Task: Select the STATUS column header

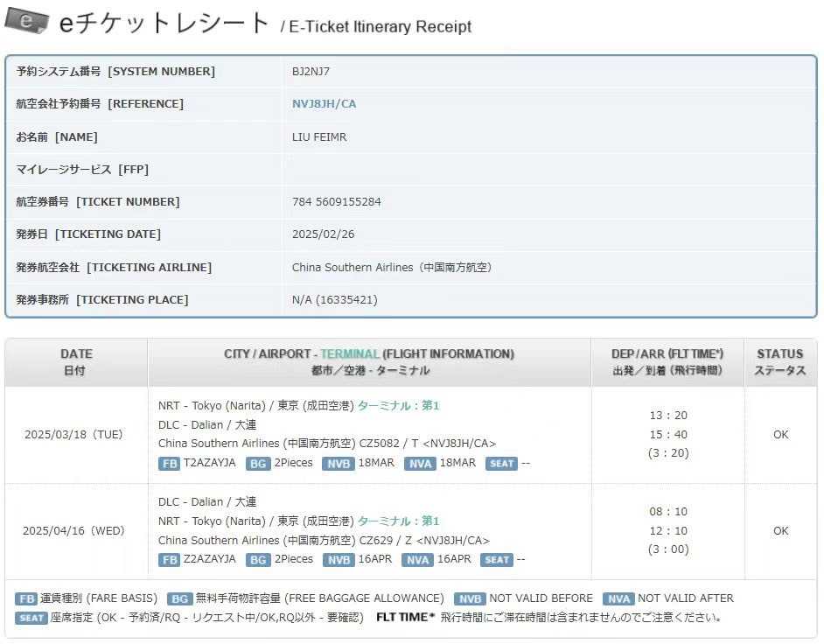Action: tap(779, 362)
